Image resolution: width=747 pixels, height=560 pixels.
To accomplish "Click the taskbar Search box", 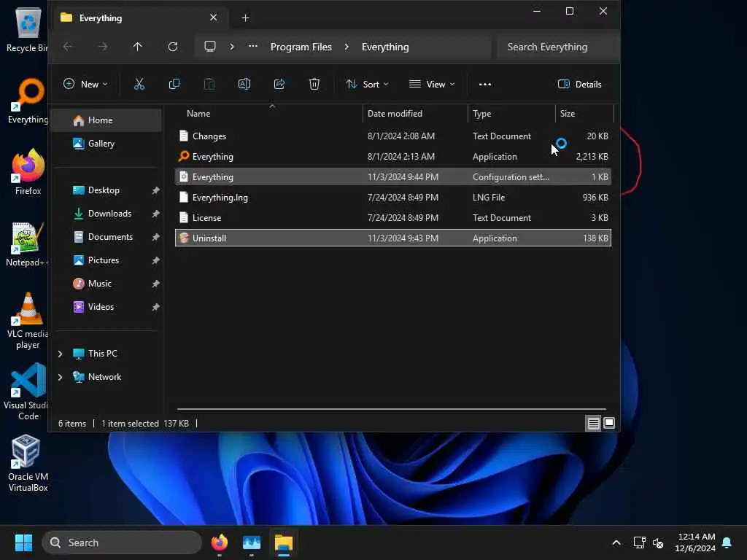I will pos(122,542).
